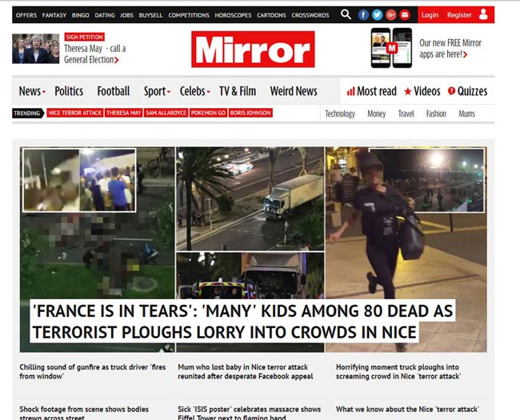Read 'Chilling sound of gunfire' article
520x420 pixels.
pyautogui.click(x=93, y=371)
